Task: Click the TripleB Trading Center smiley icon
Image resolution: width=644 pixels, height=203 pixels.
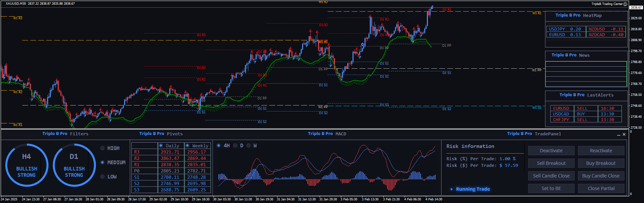Action: pos(625,4)
